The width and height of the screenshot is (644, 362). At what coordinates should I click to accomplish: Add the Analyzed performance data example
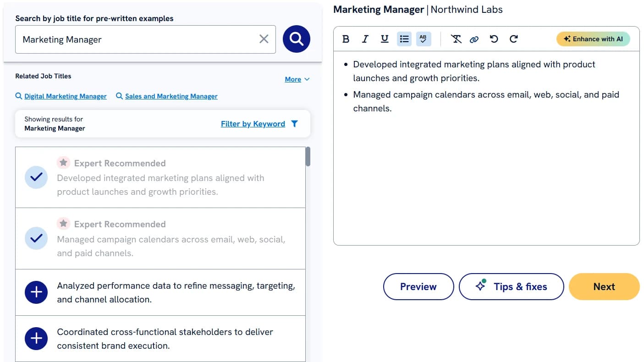36,292
